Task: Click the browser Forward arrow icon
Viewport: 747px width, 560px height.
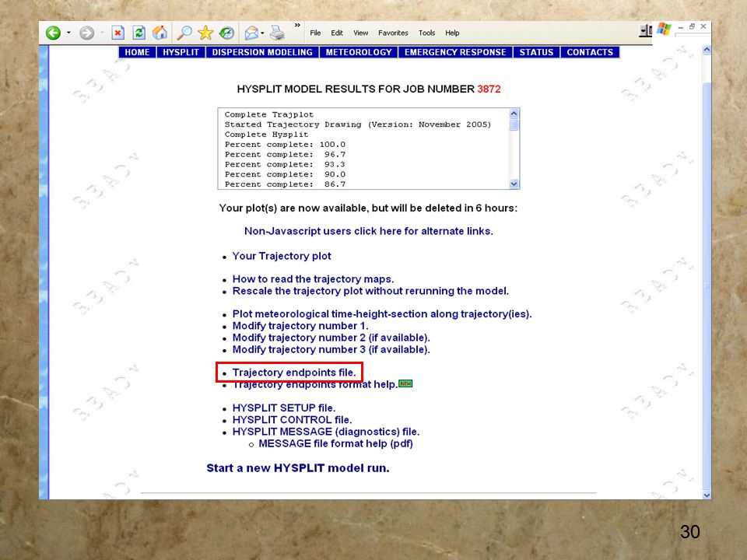Action: [86, 33]
